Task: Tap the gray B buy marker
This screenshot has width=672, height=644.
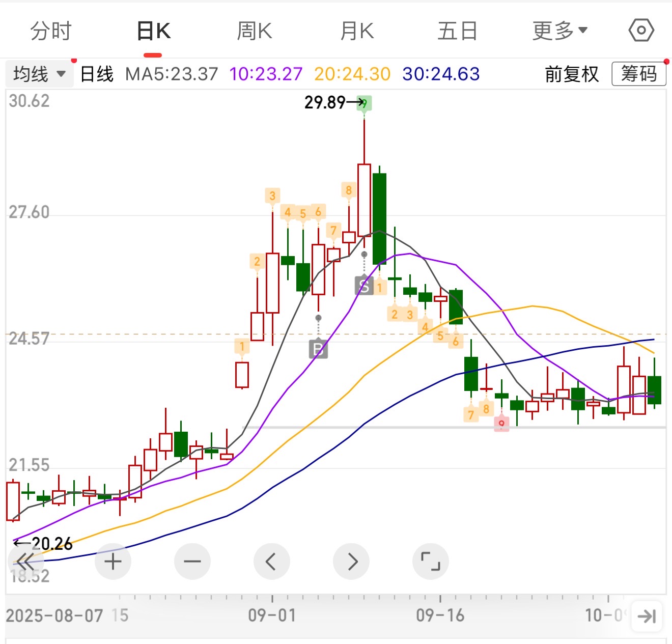Action: (318, 349)
